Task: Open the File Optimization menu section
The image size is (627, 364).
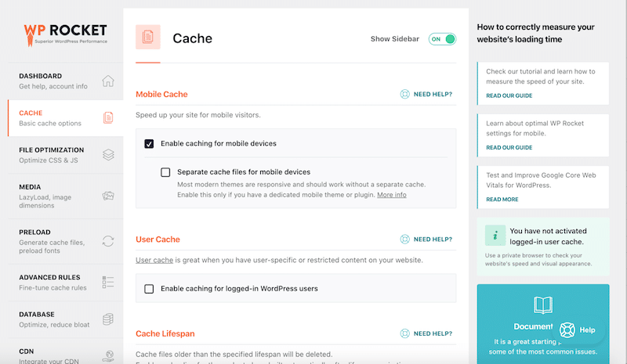Action: click(52, 154)
